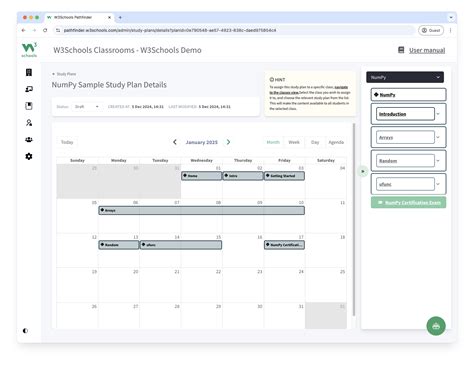
Task: Reload the page with refresh icon
Action: click(x=45, y=30)
